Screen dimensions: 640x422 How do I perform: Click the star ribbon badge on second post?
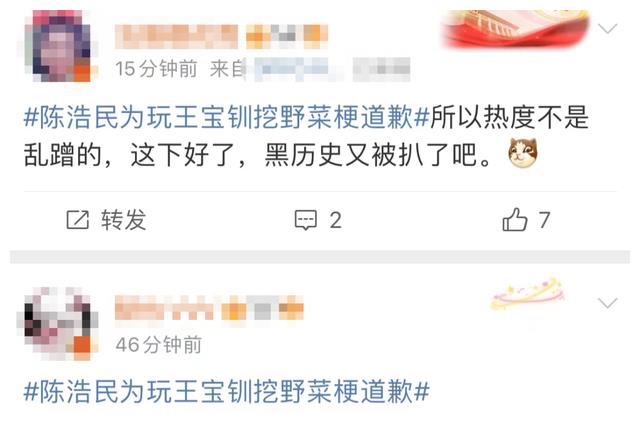point(529,295)
